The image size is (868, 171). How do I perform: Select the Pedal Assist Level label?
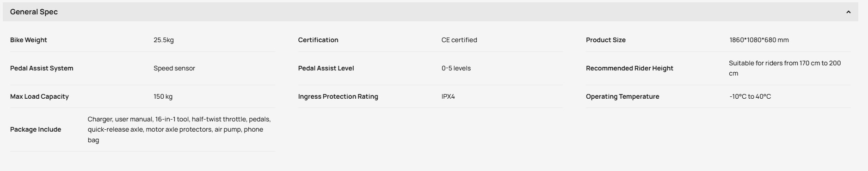coord(326,68)
